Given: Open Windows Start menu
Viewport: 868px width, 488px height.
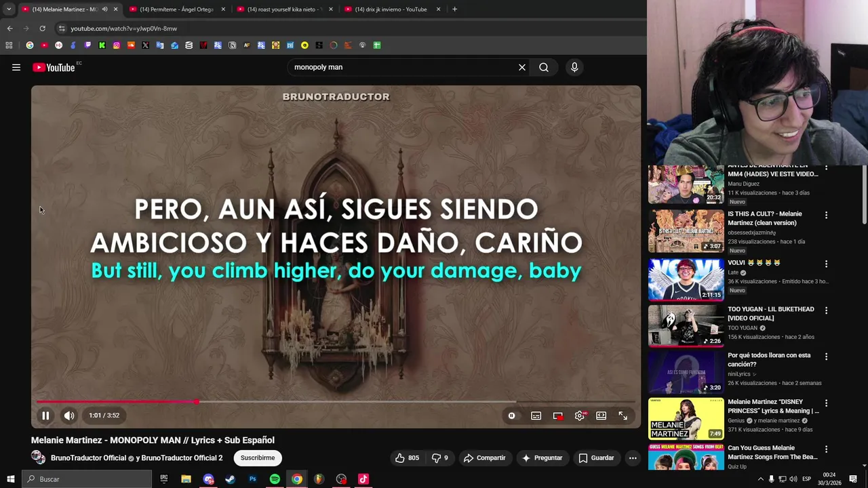Looking at the screenshot, I should [10, 479].
